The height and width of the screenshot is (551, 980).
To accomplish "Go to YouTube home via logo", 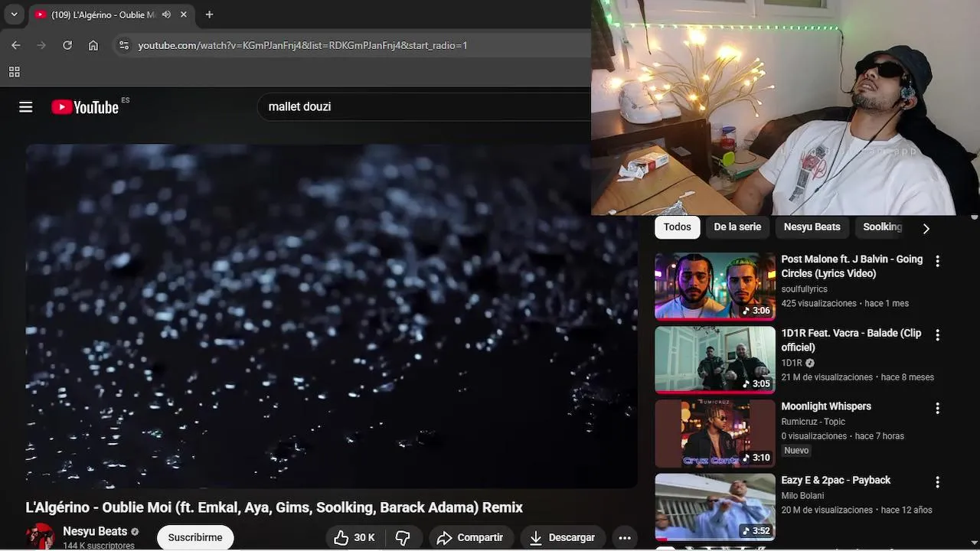I will 85,107.
